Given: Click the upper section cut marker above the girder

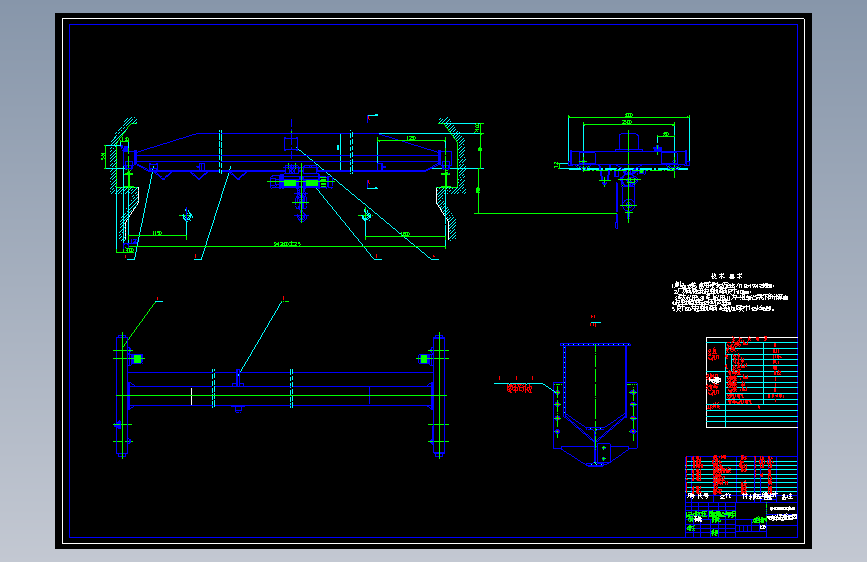Looking at the screenshot, I should [372, 117].
